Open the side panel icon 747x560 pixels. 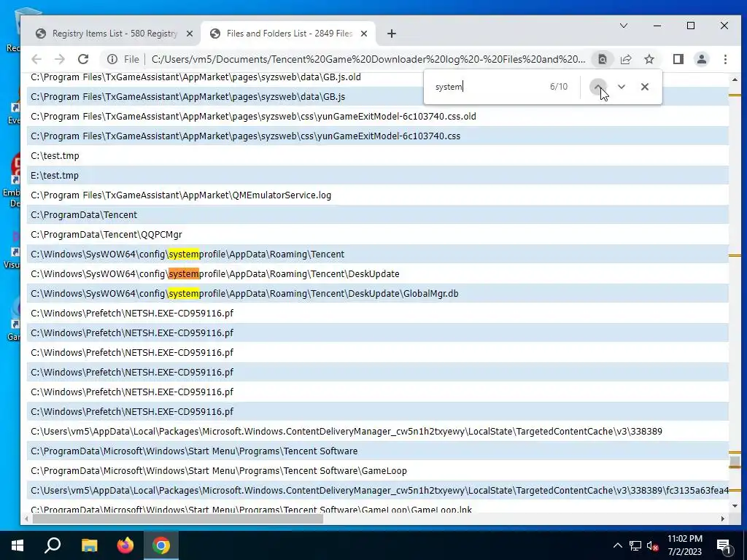coord(678,59)
